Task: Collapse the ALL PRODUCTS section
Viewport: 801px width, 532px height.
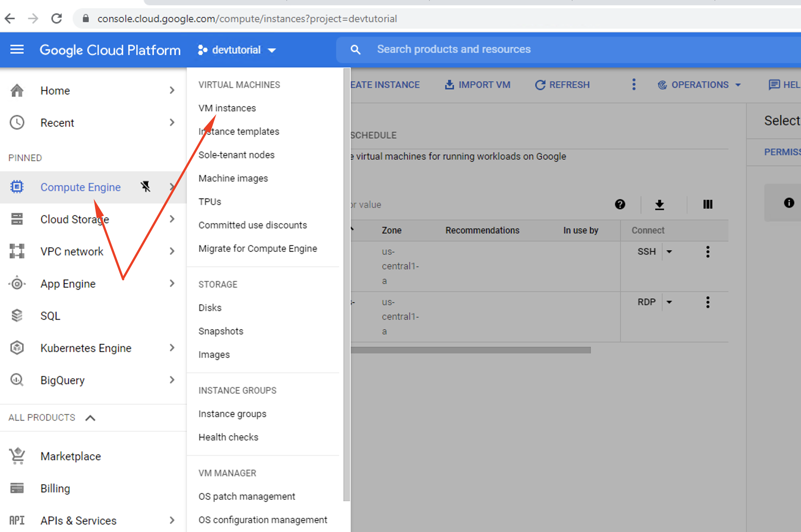Action: (x=90, y=418)
